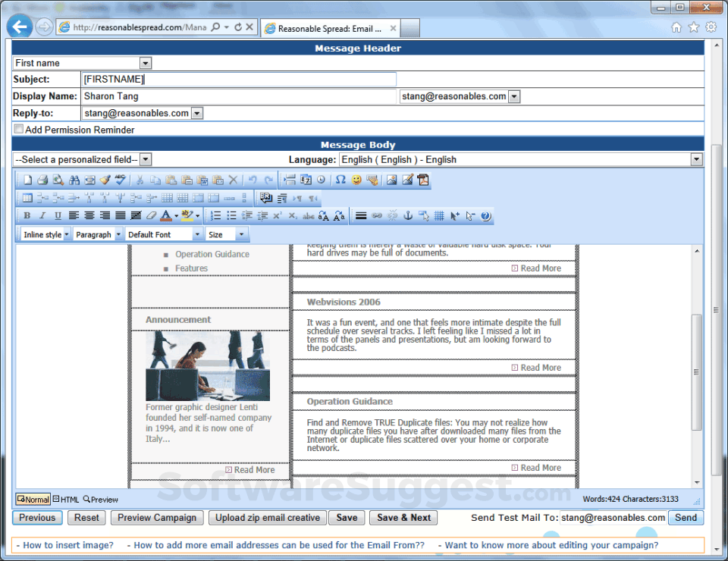Click the editor vertical scrollbar down arrow
The height and width of the screenshot is (561, 728).
point(697,483)
